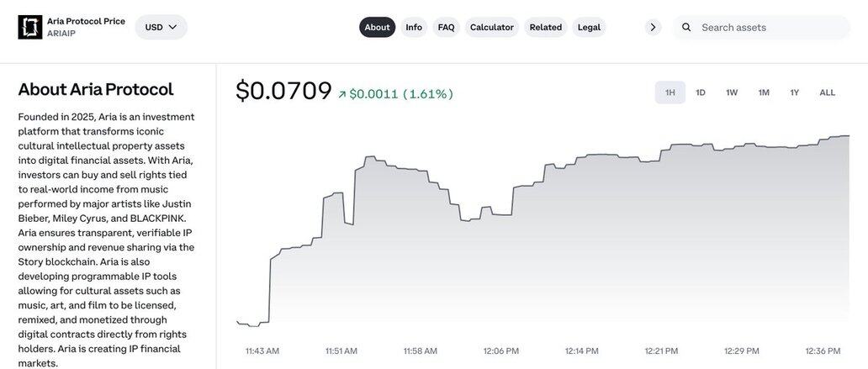This screenshot has height=369, width=868.
Task: Click the Aria Protocol Price title
Action: click(x=86, y=21)
